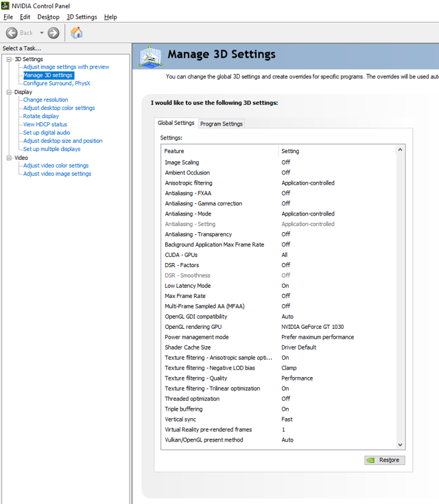Select the Antialiasing - Mode row
439x504 pixels.
pos(278,214)
